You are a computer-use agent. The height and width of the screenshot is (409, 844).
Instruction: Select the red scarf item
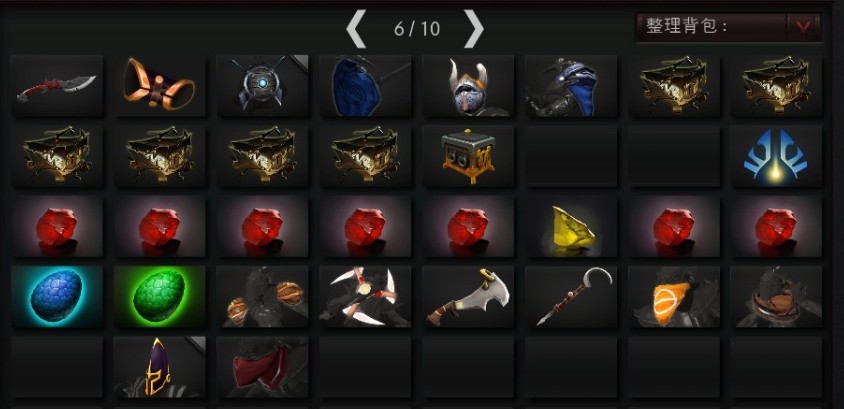pyautogui.click(x=263, y=367)
